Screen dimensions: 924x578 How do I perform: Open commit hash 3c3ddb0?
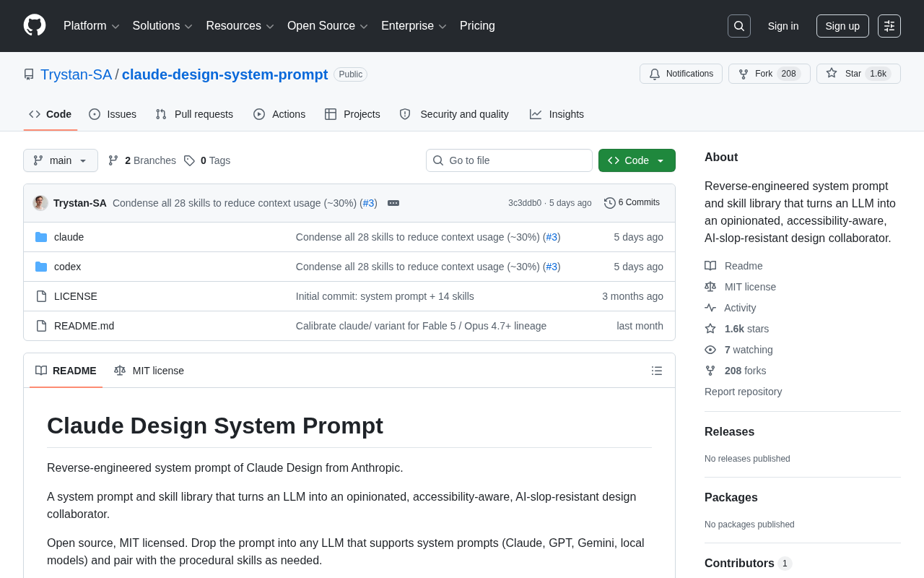click(x=525, y=203)
